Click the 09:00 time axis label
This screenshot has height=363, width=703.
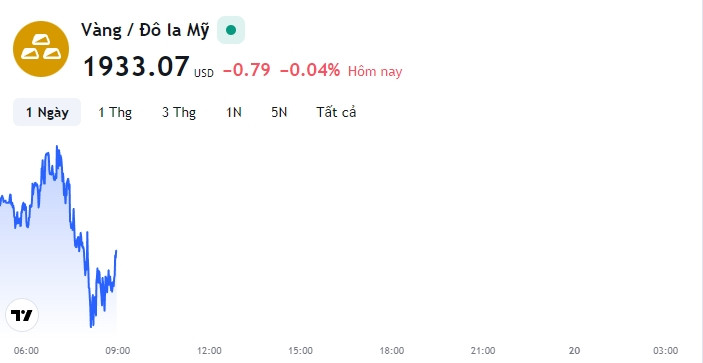[118, 350]
